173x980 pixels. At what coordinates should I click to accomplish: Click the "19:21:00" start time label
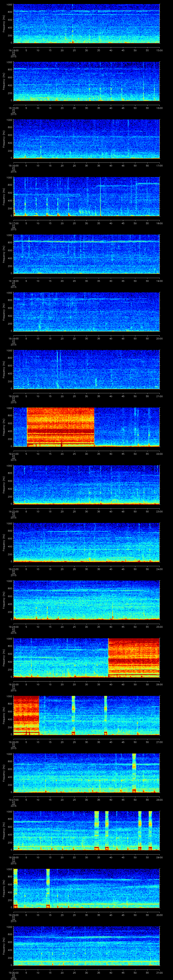tap(13, 454)
